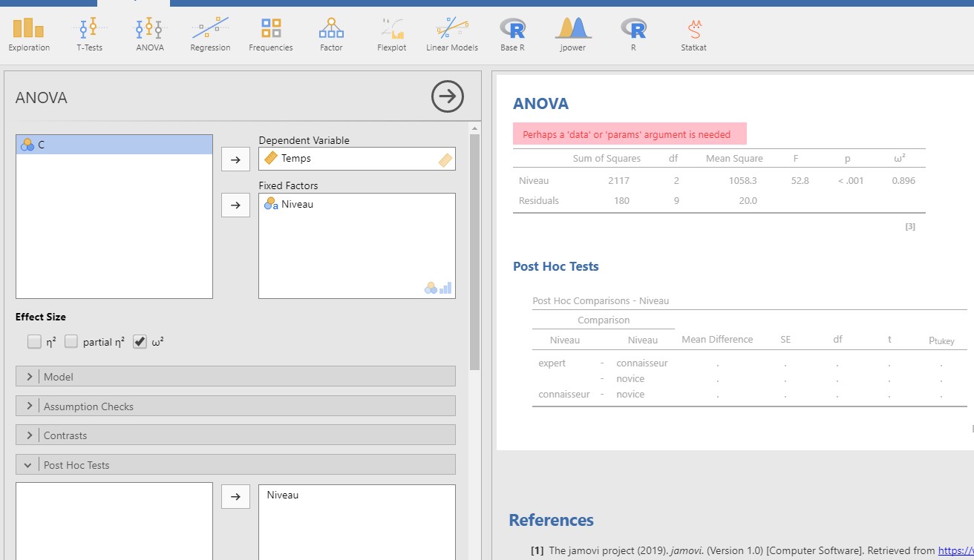This screenshot has height=560, width=974.
Task: Move variable into Fixed Factors box
Action: (235, 205)
